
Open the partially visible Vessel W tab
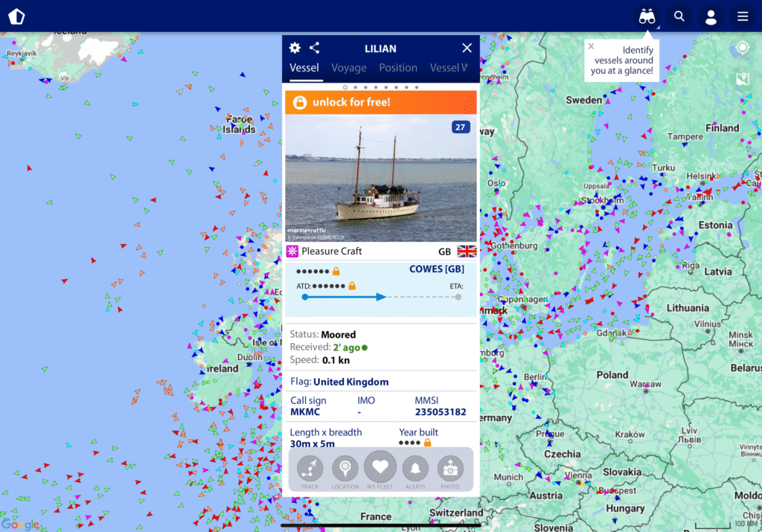449,68
